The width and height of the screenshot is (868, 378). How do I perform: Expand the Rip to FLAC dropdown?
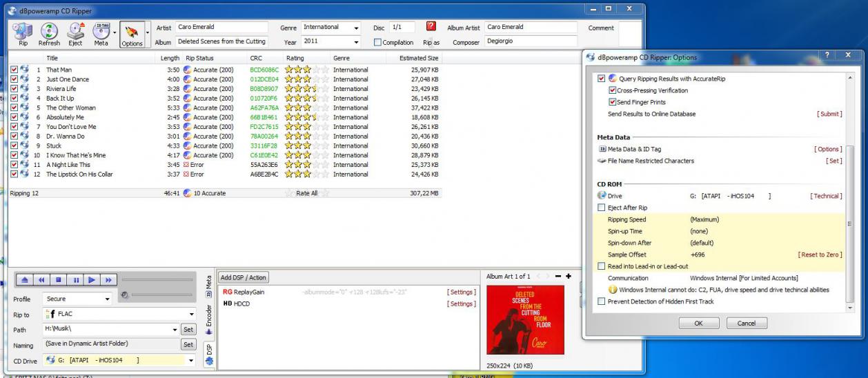point(191,315)
